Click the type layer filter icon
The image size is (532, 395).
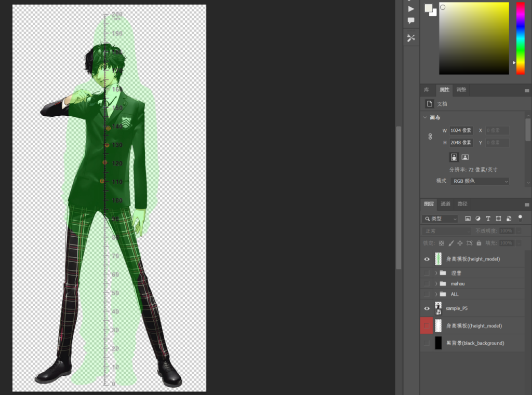(x=488, y=219)
